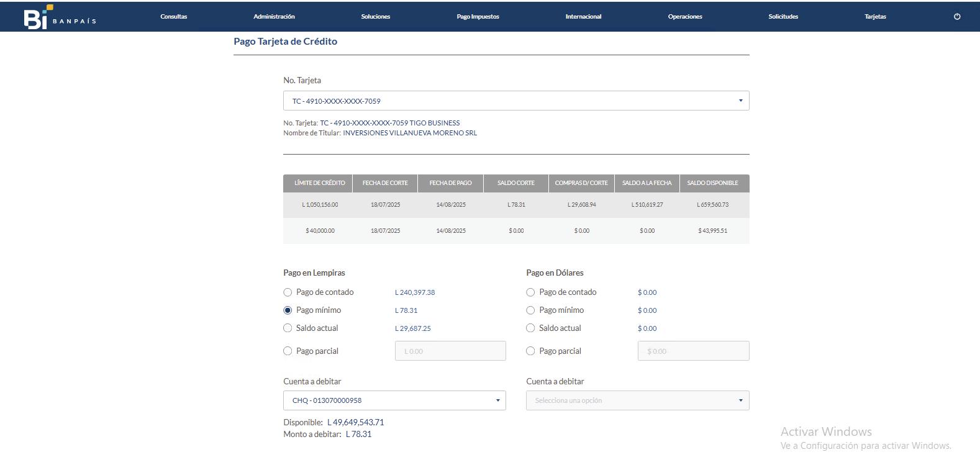980x465 pixels.
Task: Click the FECHA DE CORTE column header
Action: (x=385, y=183)
